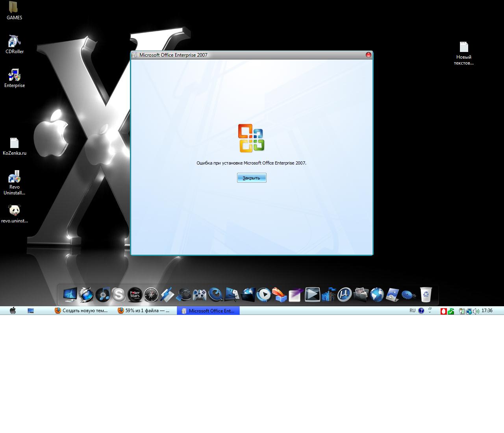Click the Apple logo start button
Viewport: 504px width, 433px height.
13,311
